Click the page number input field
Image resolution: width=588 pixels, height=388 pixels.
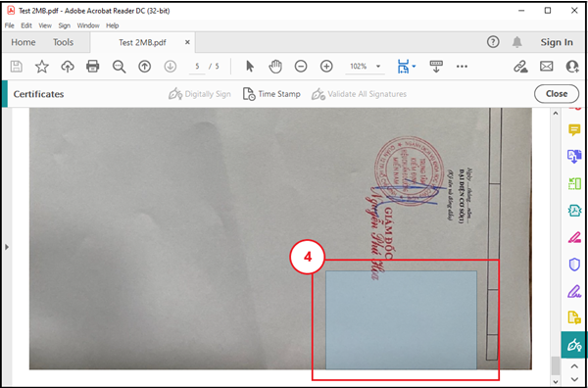click(197, 67)
